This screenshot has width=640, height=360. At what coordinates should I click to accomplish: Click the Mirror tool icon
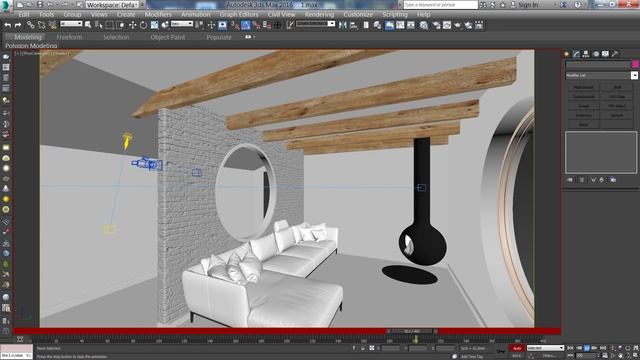tap(343, 25)
